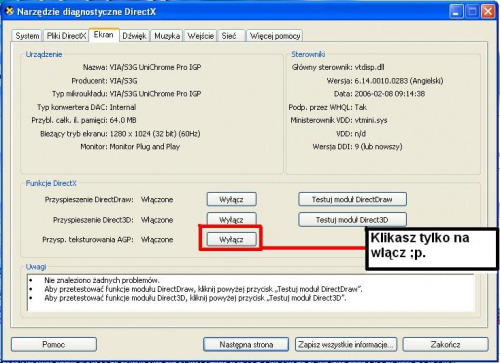
Task: Click Direct3D status Włączone
Action: [157, 220]
